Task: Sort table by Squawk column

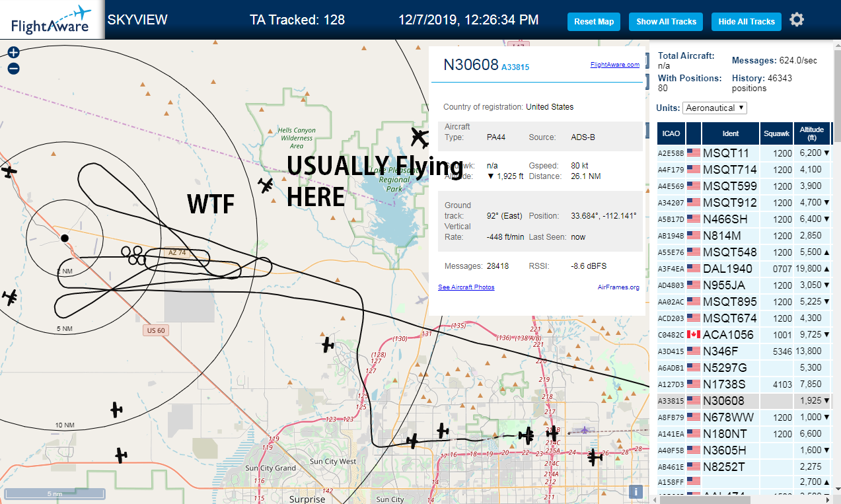Action: pos(776,133)
